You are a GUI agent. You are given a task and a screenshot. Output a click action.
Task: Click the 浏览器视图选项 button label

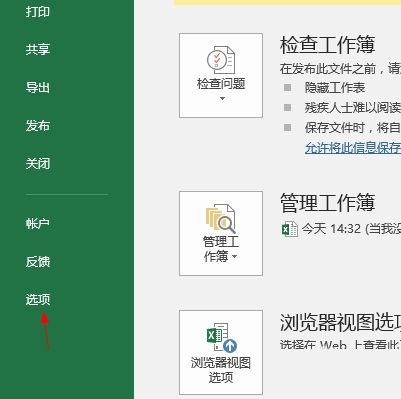tap(221, 370)
